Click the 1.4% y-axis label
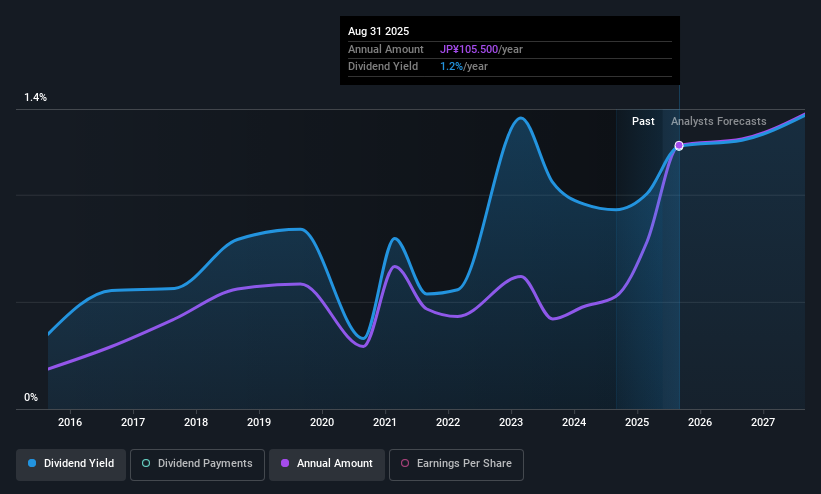The height and width of the screenshot is (494, 821). coord(36,97)
